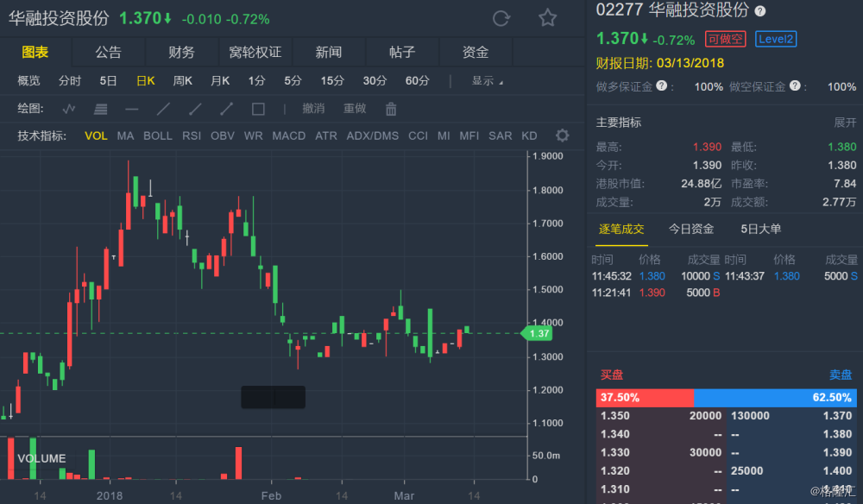Refresh the stock quote data
863x504 pixels.
point(501,19)
